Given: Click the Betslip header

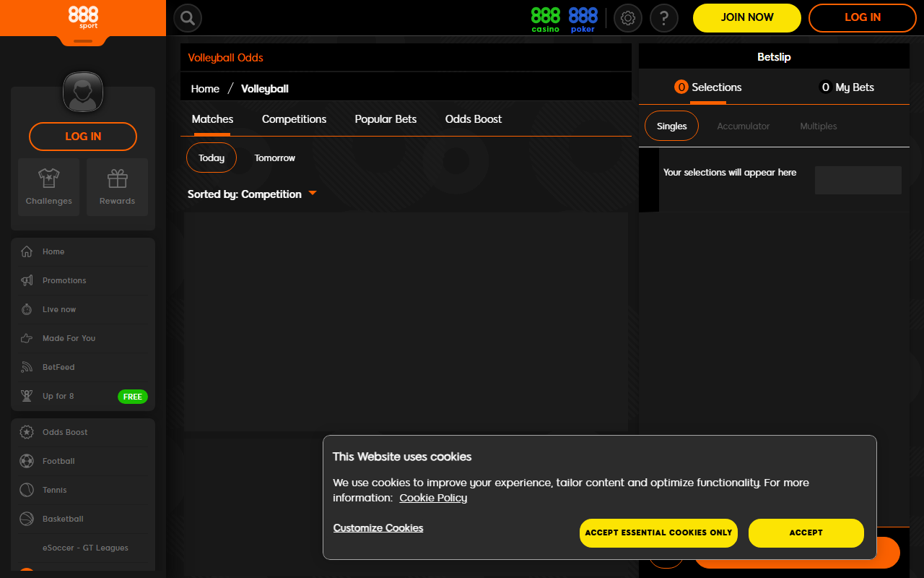Looking at the screenshot, I should [774, 57].
